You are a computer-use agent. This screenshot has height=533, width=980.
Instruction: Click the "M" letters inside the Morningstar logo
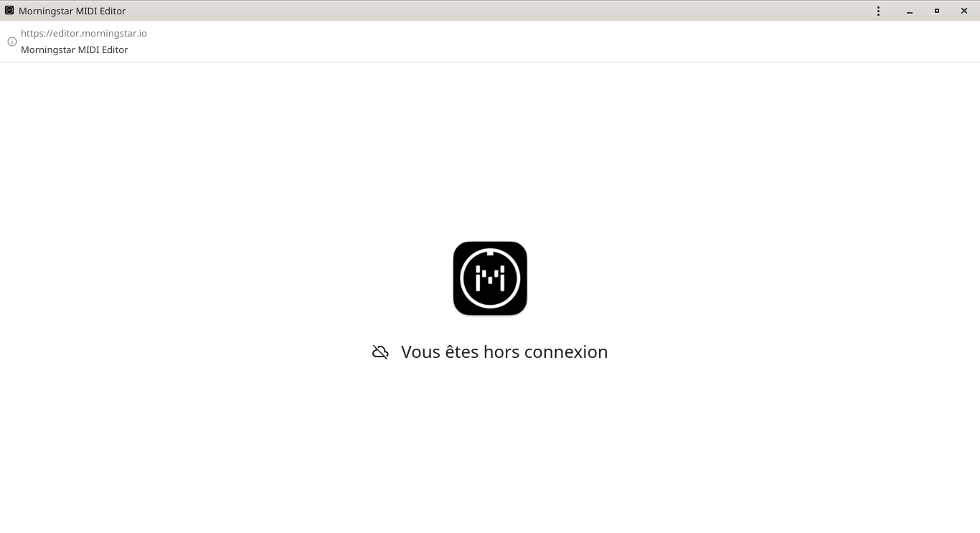pos(490,278)
